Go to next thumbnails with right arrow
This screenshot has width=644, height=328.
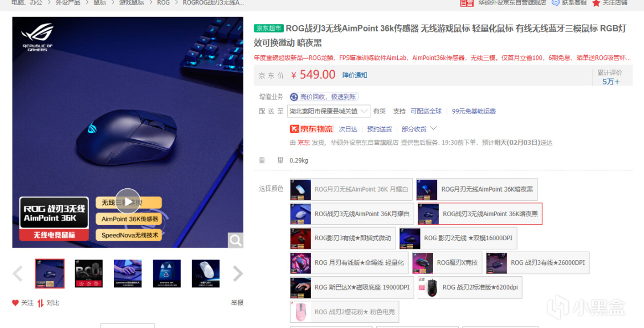(x=238, y=274)
